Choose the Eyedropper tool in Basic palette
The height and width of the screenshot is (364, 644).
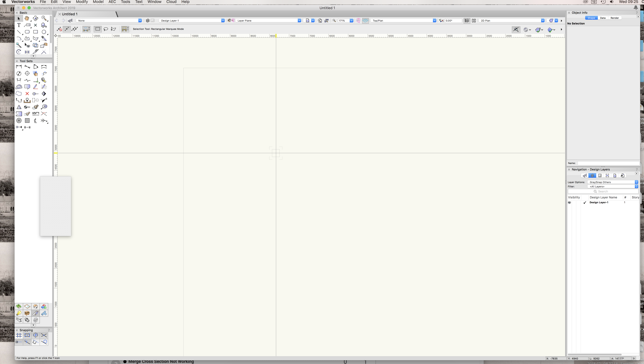coord(44,38)
